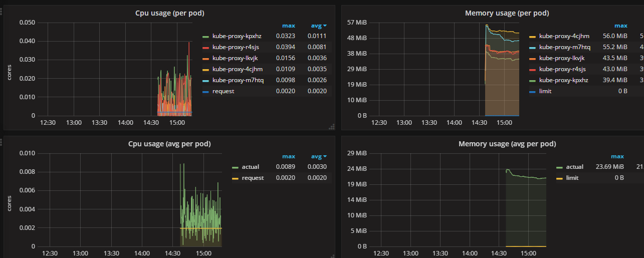Screen dimensions: 644x258
Task: Toggle request series in Cpu usage (per pod) legend
Action: coord(223,91)
